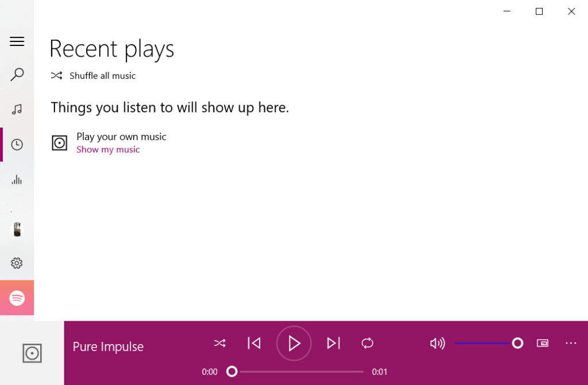This screenshot has width=588, height=385.
Task: Open more options ellipsis in player
Action: [x=571, y=343]
